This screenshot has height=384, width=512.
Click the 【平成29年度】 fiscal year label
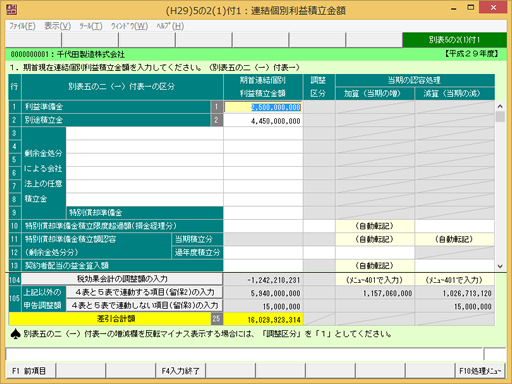point(471,54)
